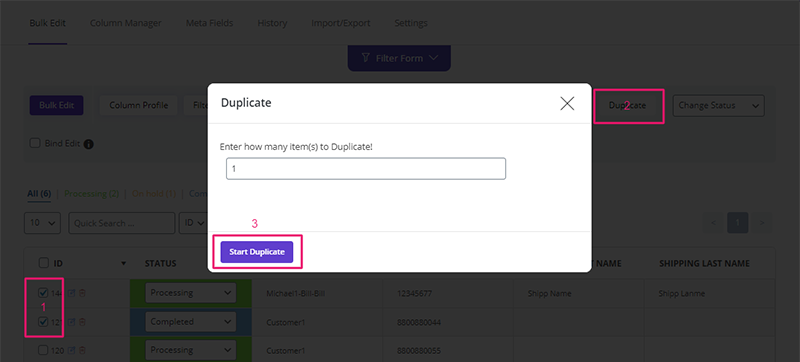Click the duplicate count input field

coord(366,169)
